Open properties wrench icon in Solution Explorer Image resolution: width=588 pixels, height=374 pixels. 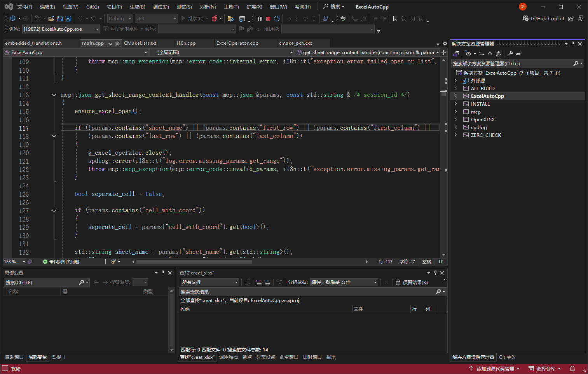pos(510,54)
